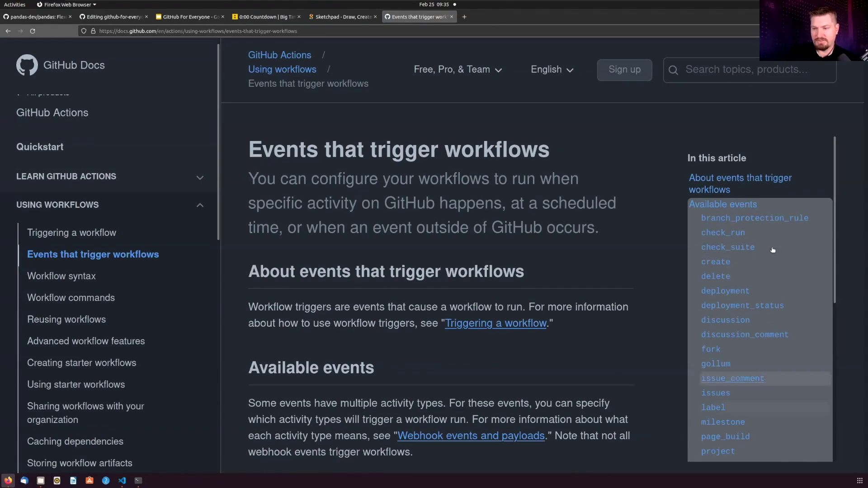868x488 pixels.
Task: Open the Free, Pro, & Team dropdown
Action: click(x=458, y=70)
